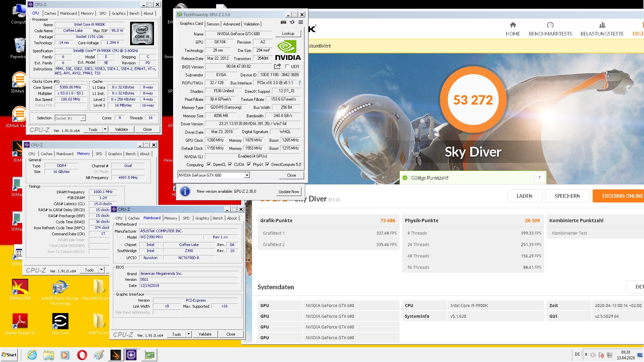Launch Opera browser from the taskbar
This screenshot has width=644, height=362.
point(82,355)
